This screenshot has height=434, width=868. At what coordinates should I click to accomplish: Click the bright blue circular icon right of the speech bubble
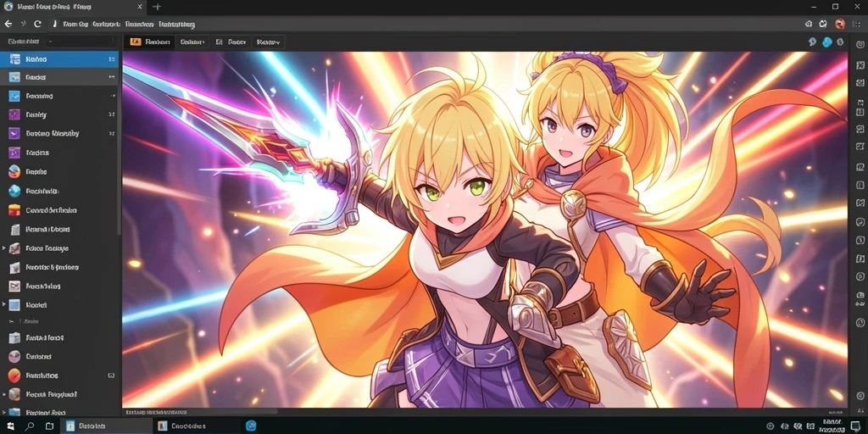coord(827,42)
